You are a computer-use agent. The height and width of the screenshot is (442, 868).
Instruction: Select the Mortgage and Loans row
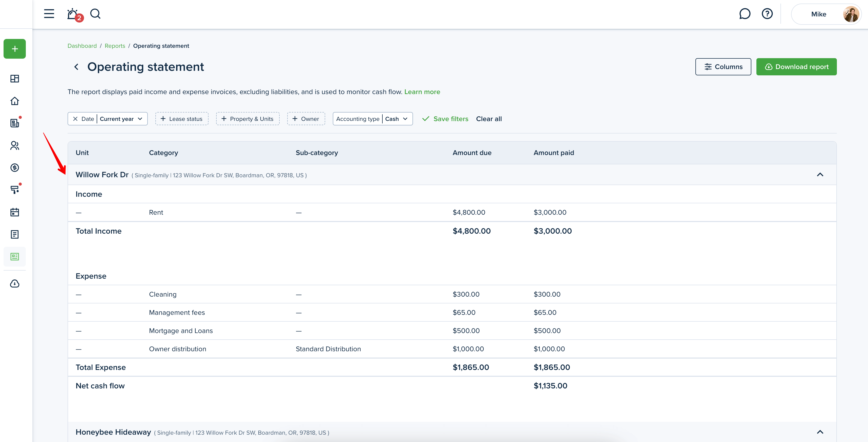(452, 330)
